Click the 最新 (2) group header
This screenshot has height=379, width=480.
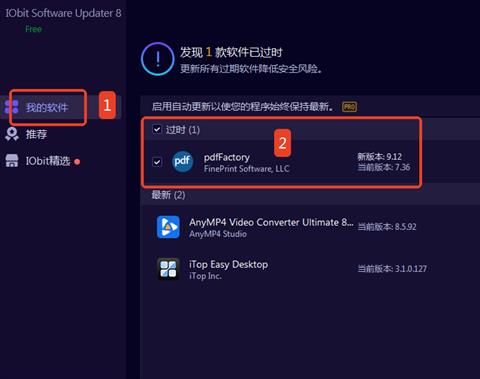168,195
